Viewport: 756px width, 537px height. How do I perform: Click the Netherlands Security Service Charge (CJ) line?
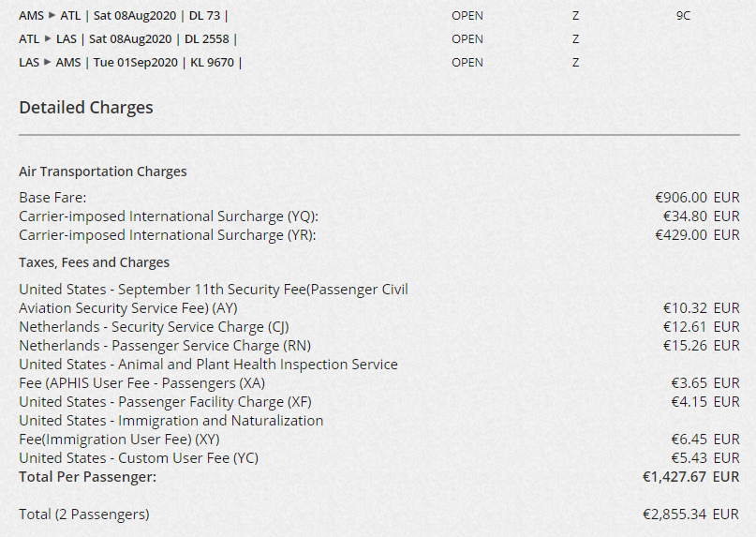click(154, 327)
